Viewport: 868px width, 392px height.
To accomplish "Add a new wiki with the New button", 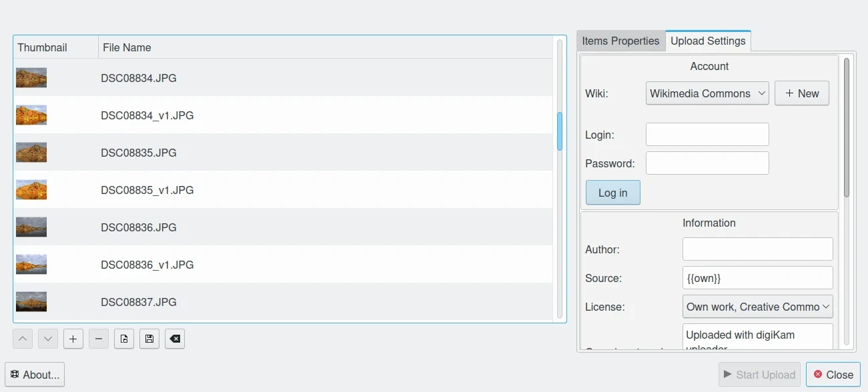I will 801,93.
